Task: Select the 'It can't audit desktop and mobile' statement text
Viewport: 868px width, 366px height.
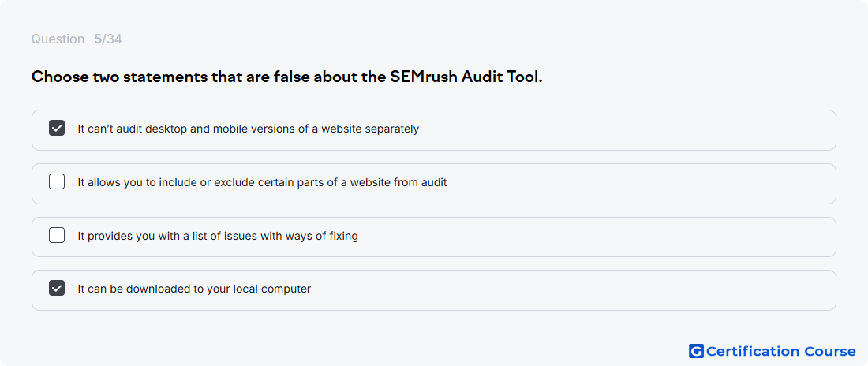Action: (x=248, y=129)
